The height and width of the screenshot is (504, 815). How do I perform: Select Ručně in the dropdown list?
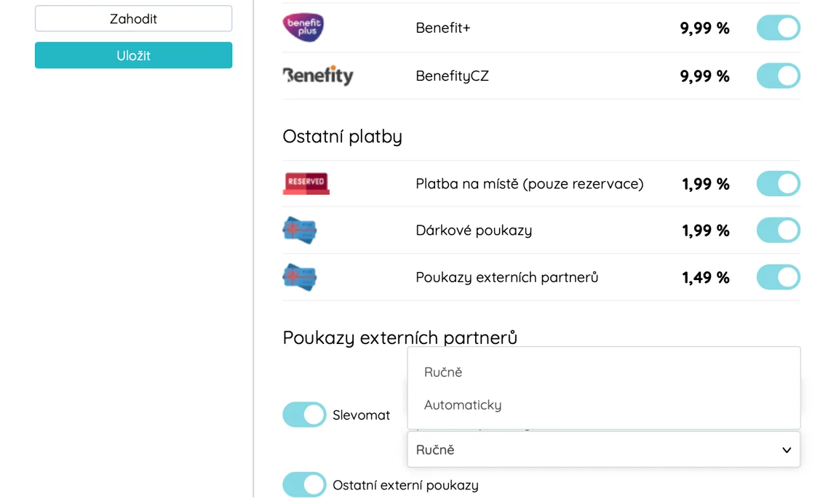444,372
